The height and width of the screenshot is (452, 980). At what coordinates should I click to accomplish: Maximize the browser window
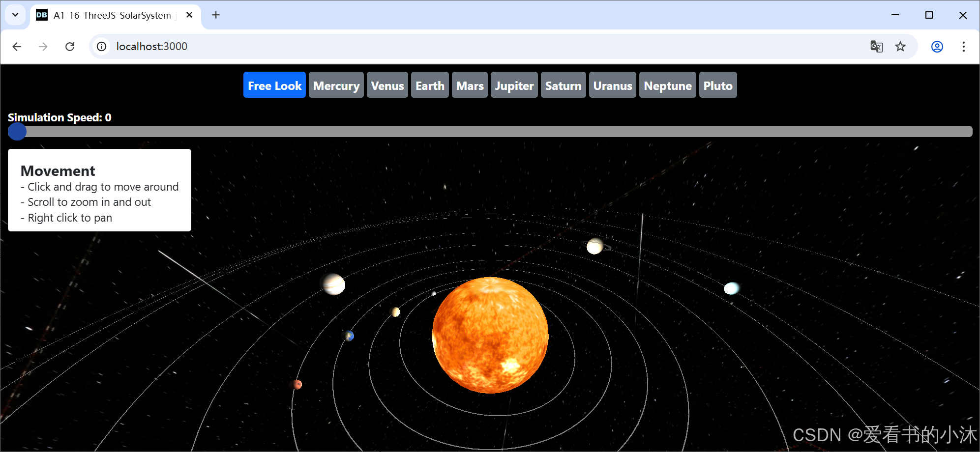[929, 15]
